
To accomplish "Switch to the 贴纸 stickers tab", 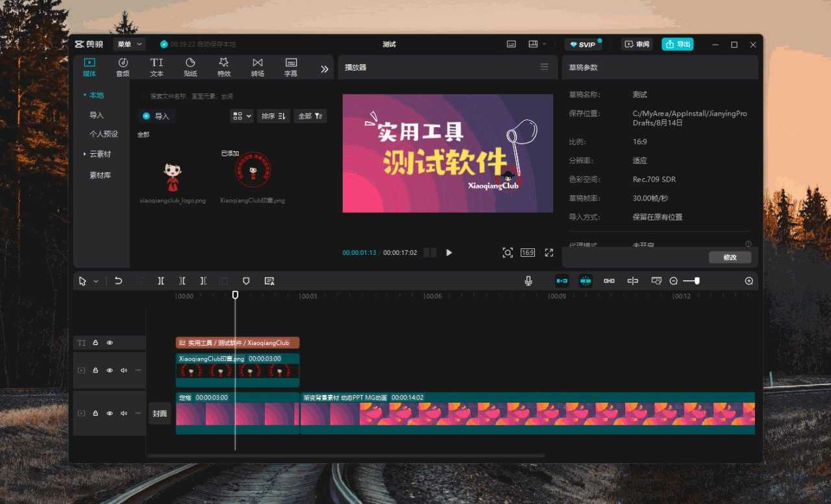I will tap(190, 67).
